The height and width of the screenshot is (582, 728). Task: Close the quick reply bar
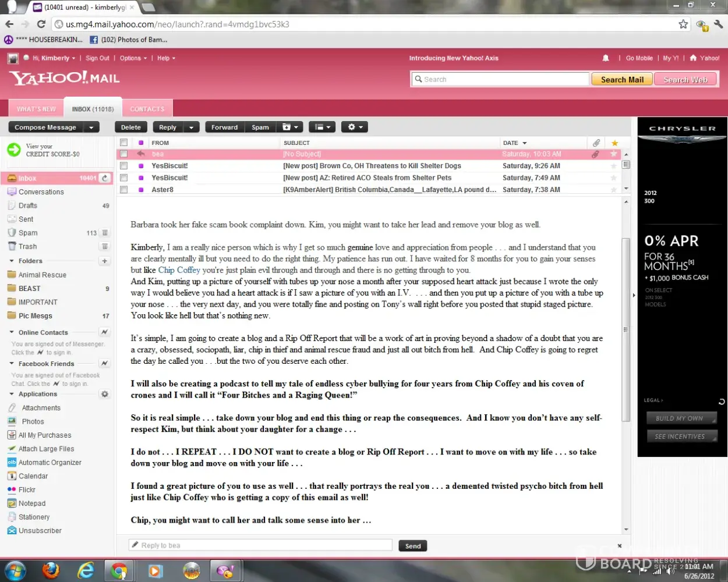point(620,546)
